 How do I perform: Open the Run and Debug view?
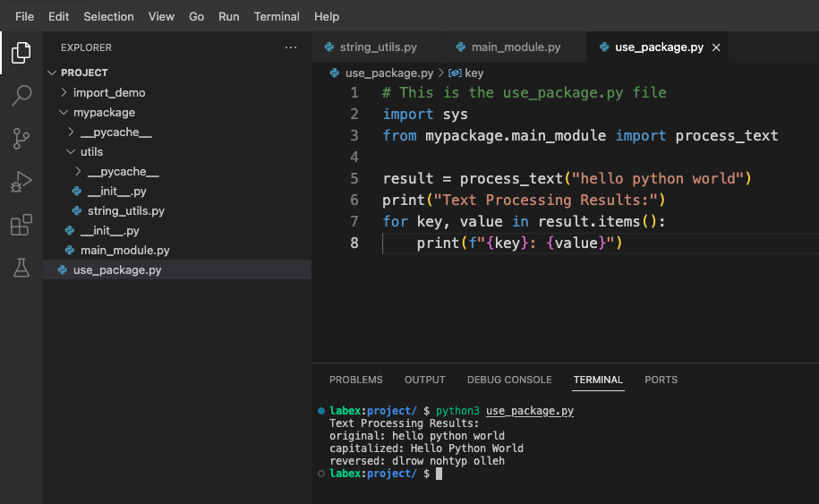[x=21, y=182]
